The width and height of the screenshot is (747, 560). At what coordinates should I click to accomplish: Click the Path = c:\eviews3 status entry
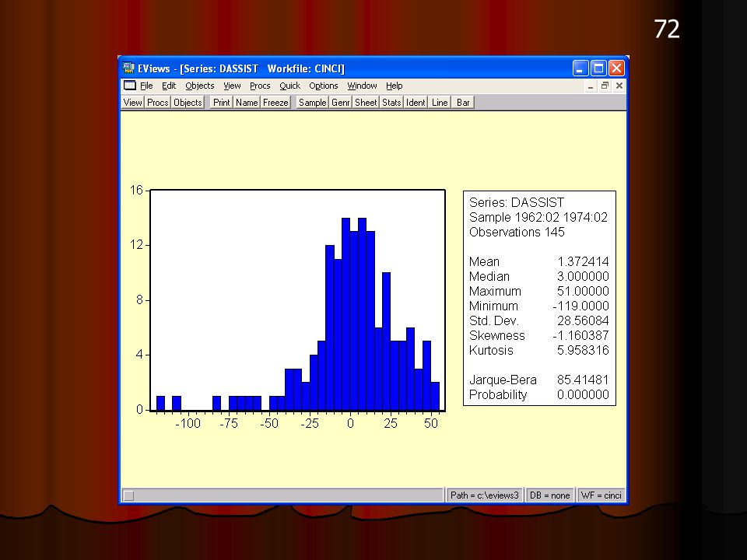pyautogui.click(x=485, y=495)
